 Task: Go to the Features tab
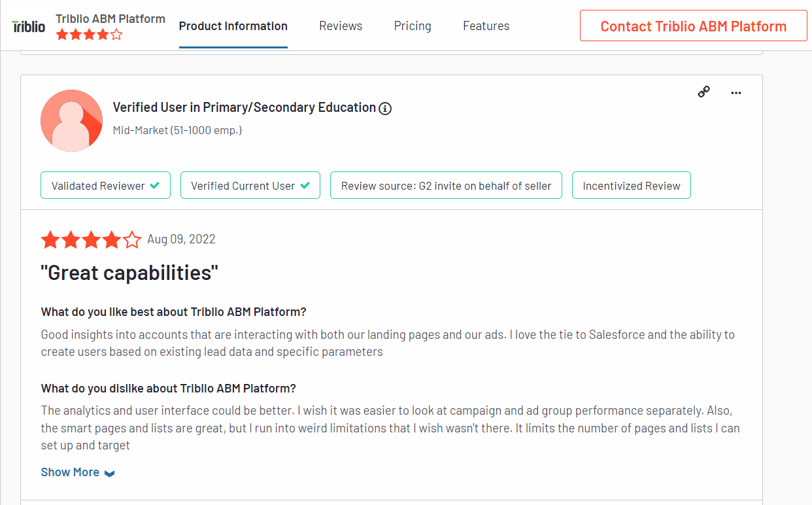(x=486, y=26)
